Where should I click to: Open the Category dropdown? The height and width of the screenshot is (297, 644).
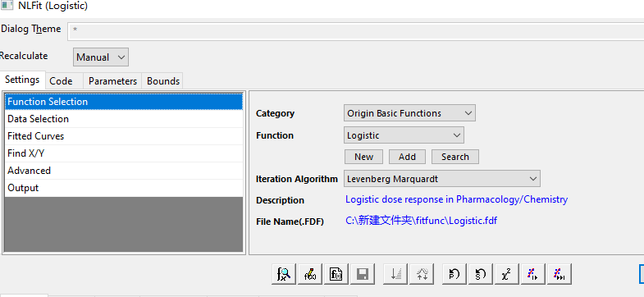coord(409,113)
